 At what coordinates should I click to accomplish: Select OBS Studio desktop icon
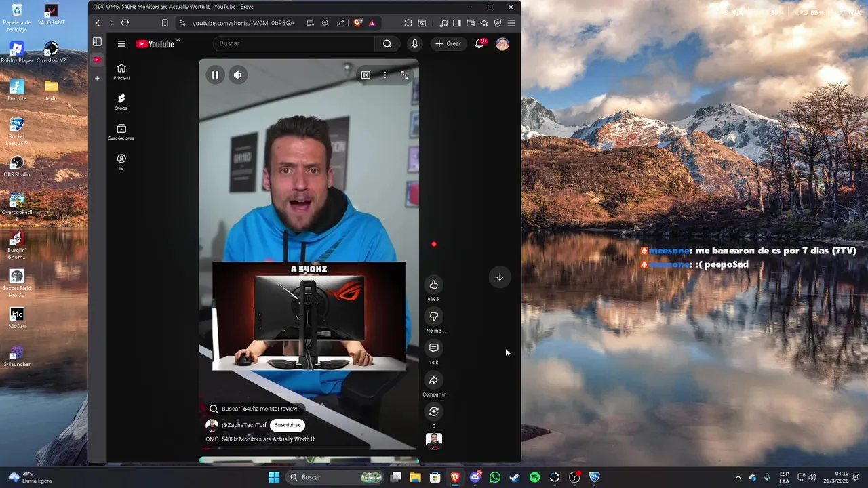[x=17, y=167]
